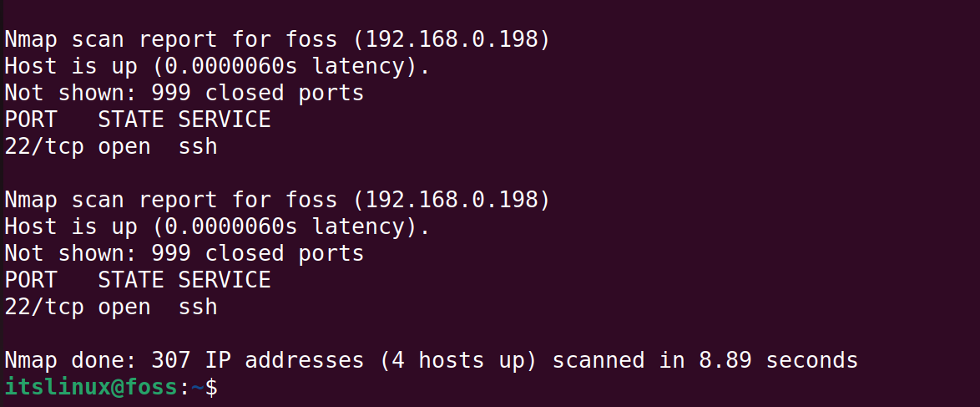Screen dimensions: 980x407
Task: Click the second open state value
Action: coord(124,308)
